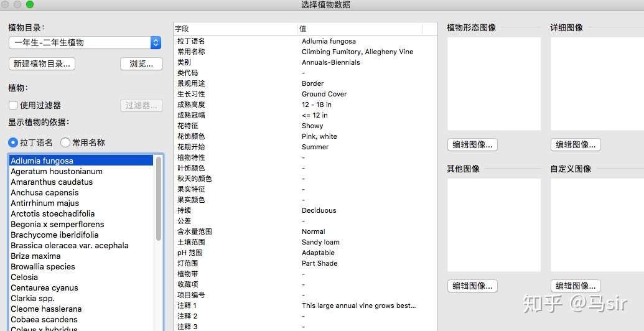Click the 过滤器... button
Viewport: 644px width, 331px height.
141,105
